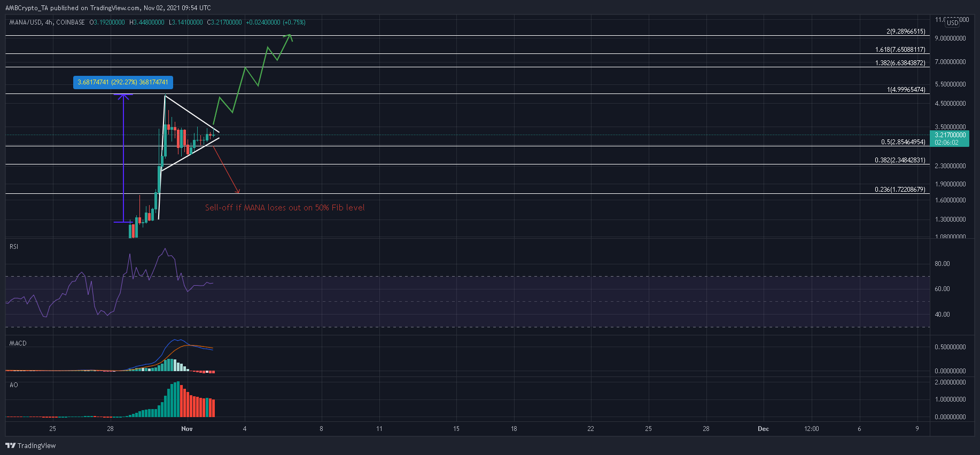Select the RSI indicator label
The width and height of the screenshot is (980, 455).
tap(14, 247)
